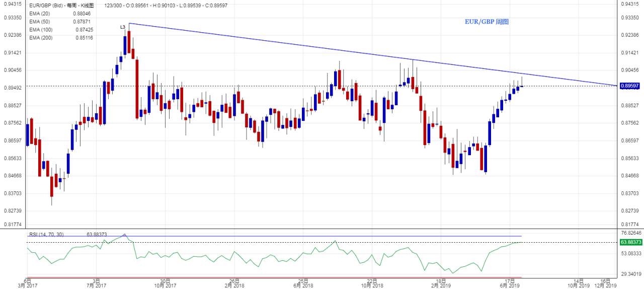Click the green 63.88373 RSI value tag
Screen dimensions: 644x289
coord(631,242)
